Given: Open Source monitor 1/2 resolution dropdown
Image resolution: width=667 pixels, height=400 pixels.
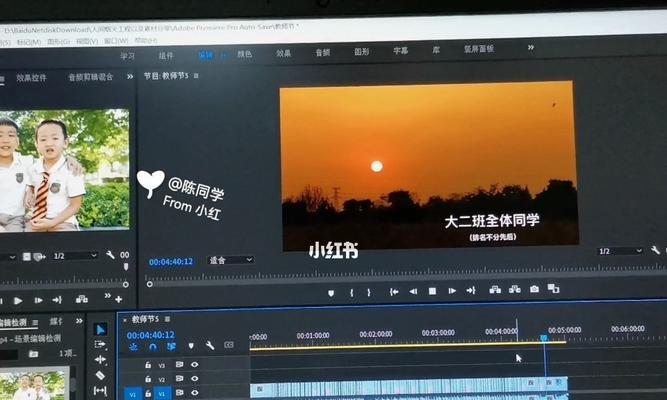Looking at the screenshot, I should click(75, 256).
